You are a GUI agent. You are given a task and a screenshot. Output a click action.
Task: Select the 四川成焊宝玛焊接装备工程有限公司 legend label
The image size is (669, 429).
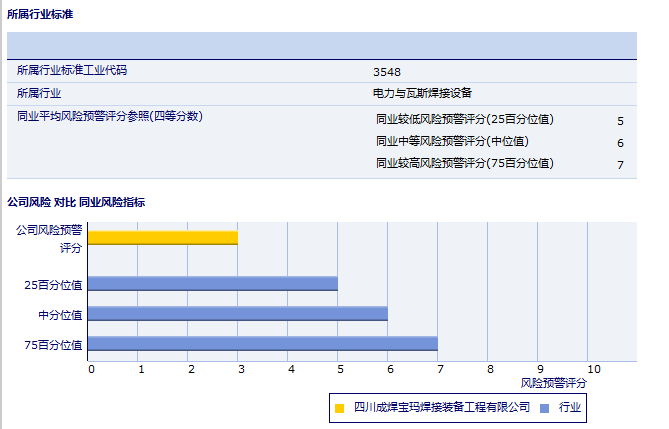click(441, 408)
